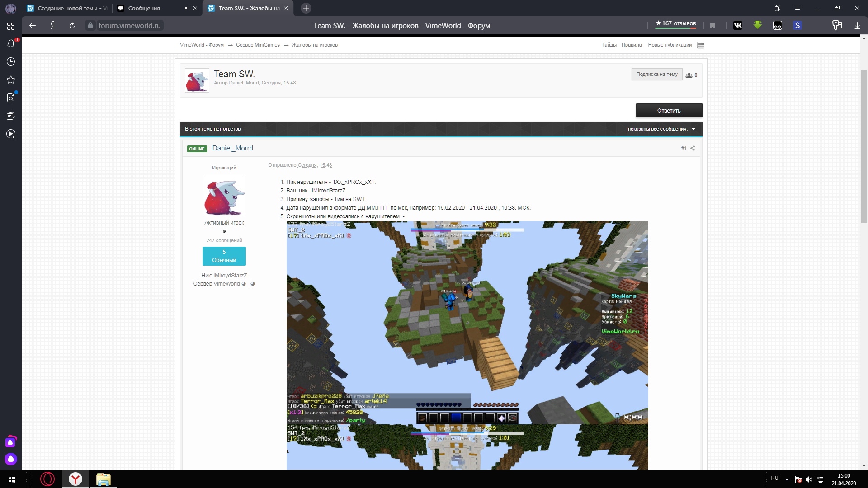Open bookmarks star icon in sidebar
Screen dimensions: 868x488
[x=11, y=80]
